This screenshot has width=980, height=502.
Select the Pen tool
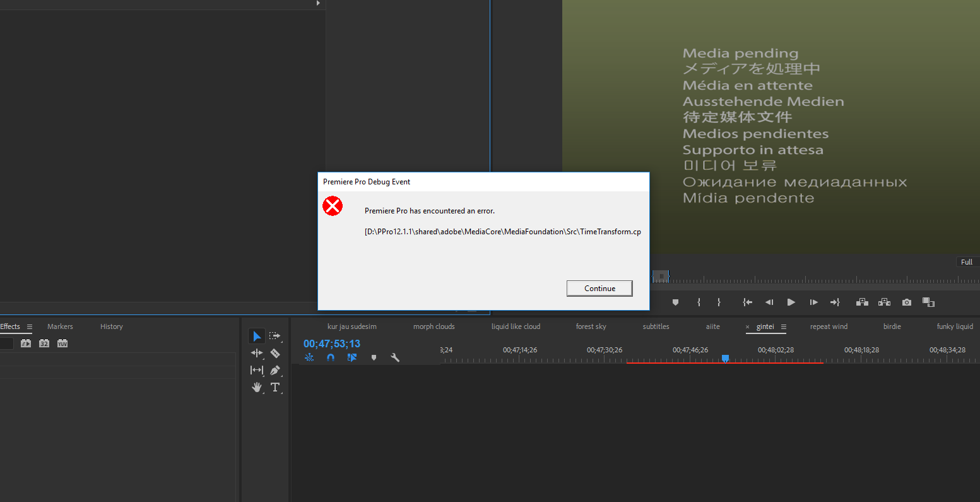pos(275,370)
